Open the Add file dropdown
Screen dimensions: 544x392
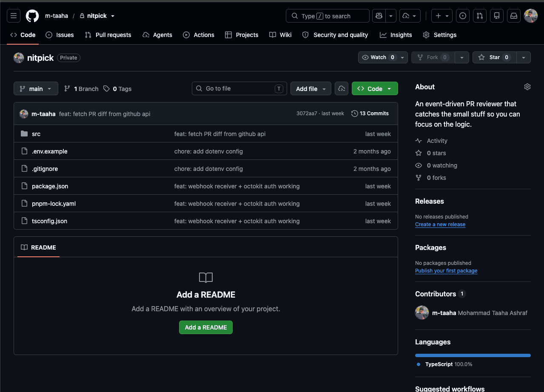(311, 88)
